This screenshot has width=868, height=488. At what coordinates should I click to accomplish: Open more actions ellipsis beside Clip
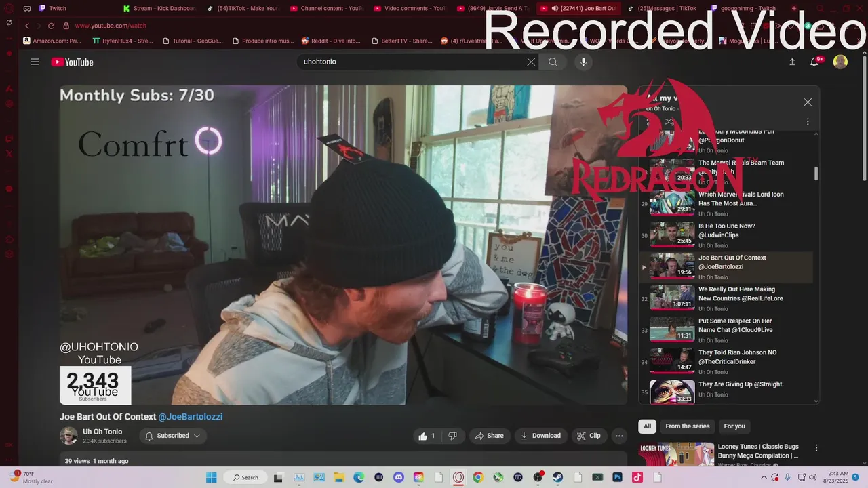point(619,436)
